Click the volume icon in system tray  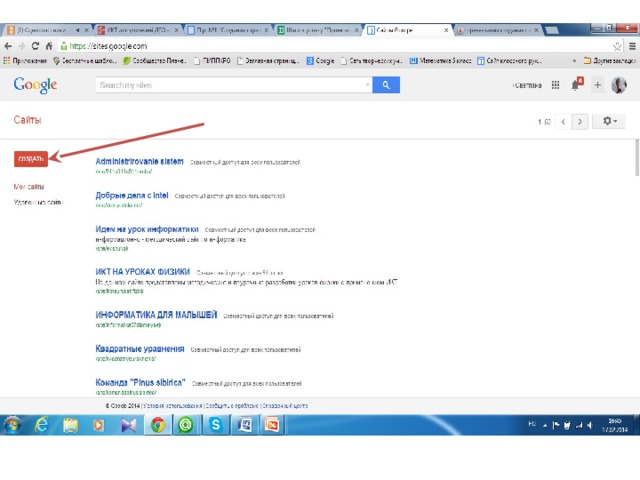coord(590,425)
